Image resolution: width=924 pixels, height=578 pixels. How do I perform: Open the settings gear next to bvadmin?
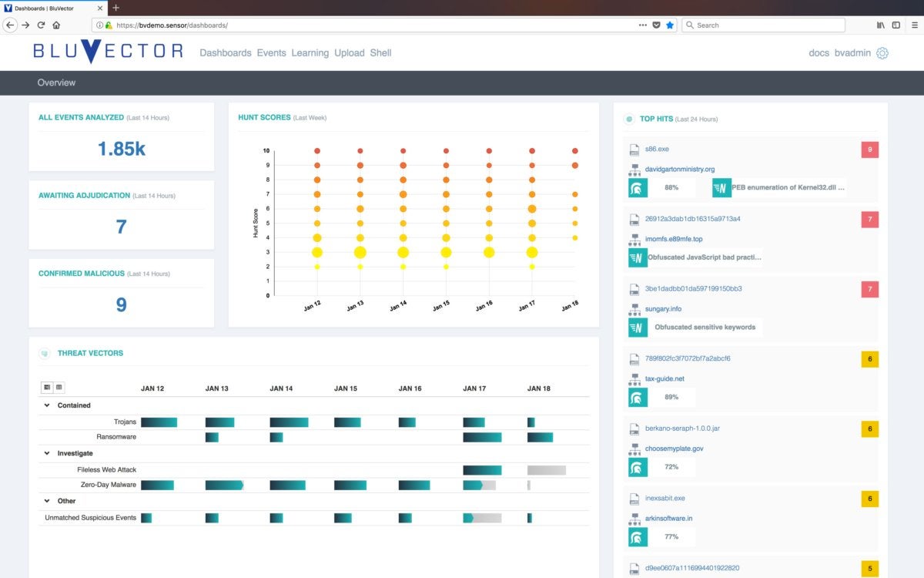(x=882, y=53)
